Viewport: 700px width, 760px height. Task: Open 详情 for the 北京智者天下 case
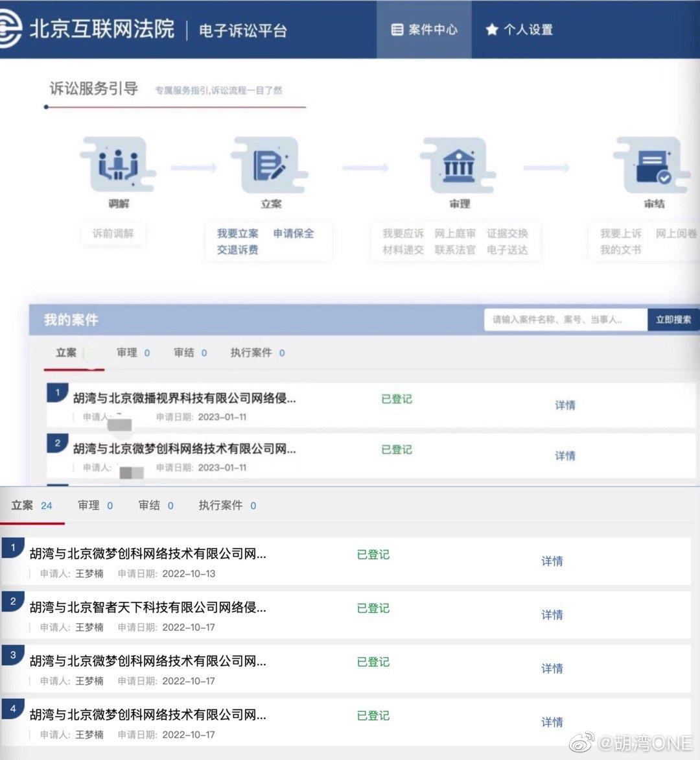[552, 615]
